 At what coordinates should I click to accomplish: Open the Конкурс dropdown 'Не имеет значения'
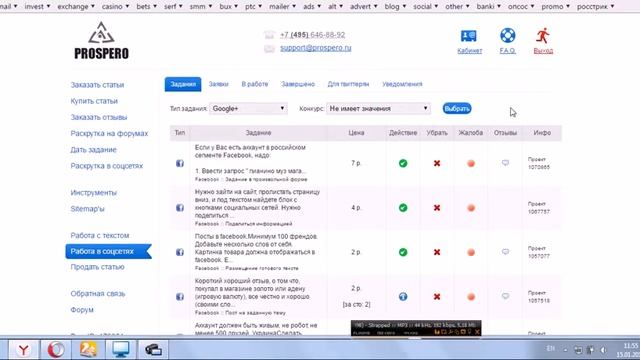tap(378, 109)
